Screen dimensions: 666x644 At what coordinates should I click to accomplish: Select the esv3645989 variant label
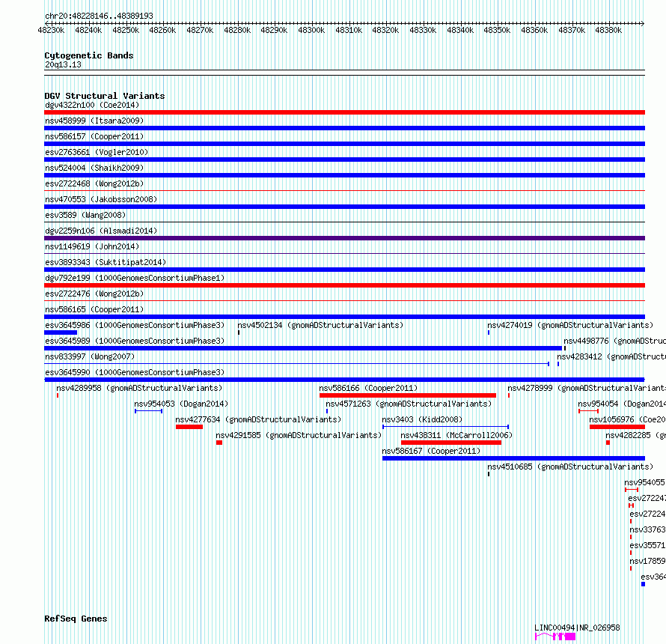(x=135, y=341)
